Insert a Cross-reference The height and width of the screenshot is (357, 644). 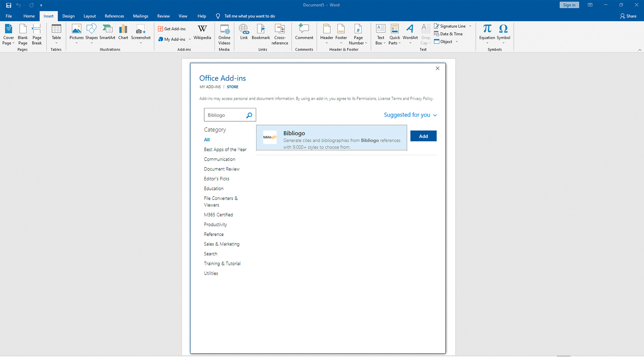pyautogui.click(x=280, y=34)
